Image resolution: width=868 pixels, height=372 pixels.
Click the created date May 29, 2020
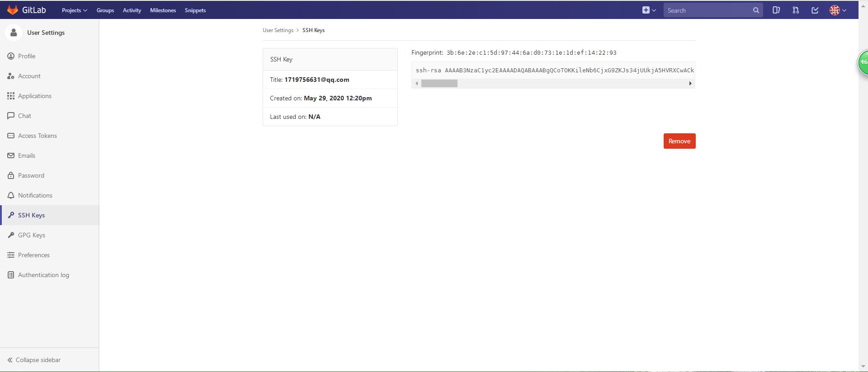click(x=338, y=98)
